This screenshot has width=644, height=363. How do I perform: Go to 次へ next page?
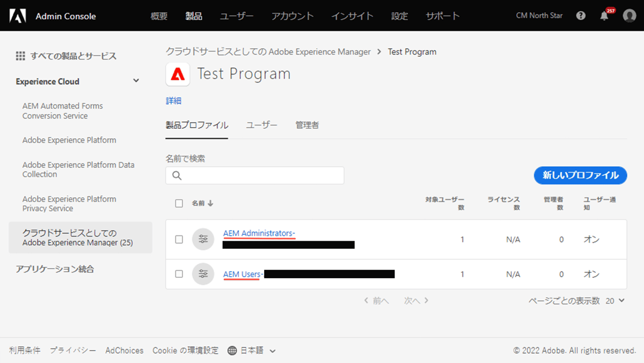pyautogui.click(x=416, y=301)
